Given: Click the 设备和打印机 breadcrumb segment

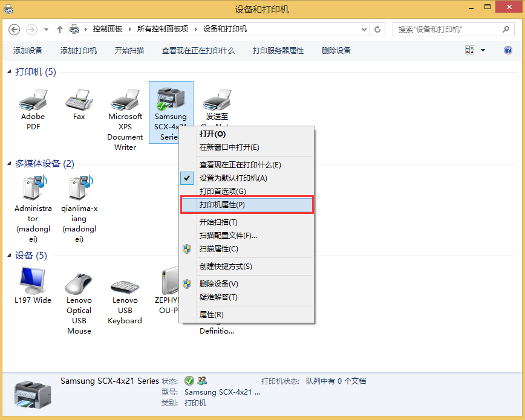Looking at the screenshot, I should pos(225,29).
